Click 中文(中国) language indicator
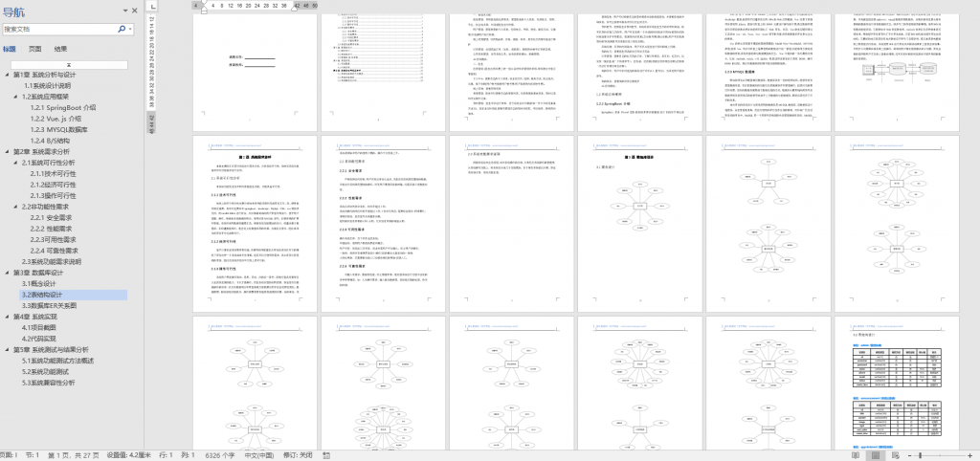980x461 pixels. click(x=260, y=455)
